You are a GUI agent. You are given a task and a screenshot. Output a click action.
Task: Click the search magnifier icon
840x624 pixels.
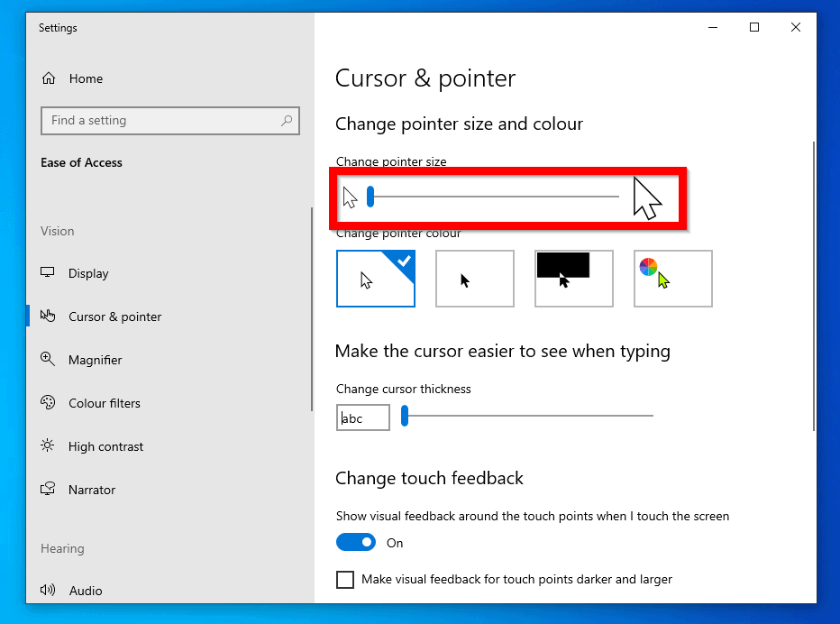[x=287, y=120]
